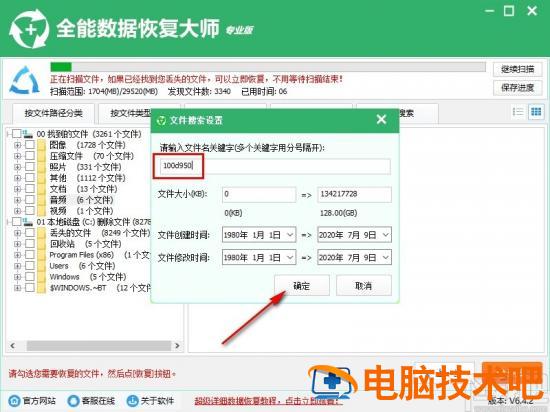Open 关于软件 info icon

click(x=133, y=400)
